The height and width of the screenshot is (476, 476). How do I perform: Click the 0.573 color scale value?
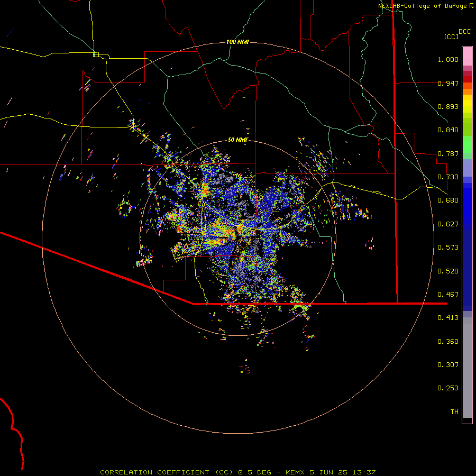point(448,248)
